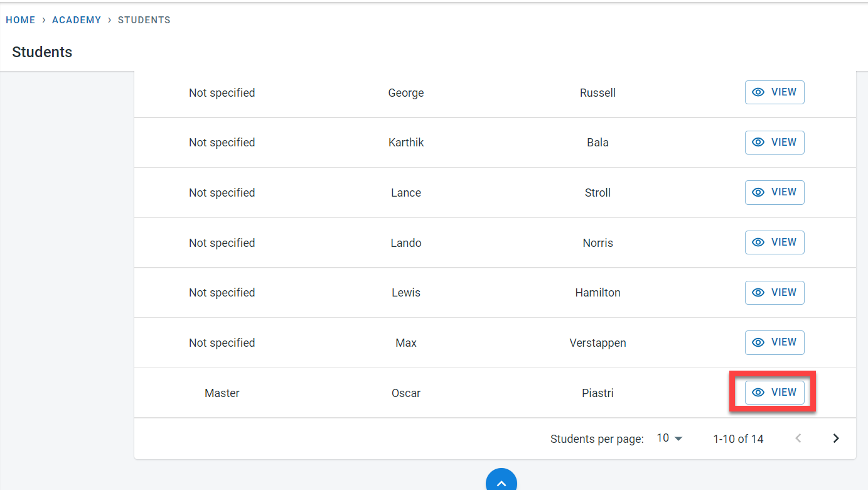Navigate to Home breadcrumb

[21, 20]
